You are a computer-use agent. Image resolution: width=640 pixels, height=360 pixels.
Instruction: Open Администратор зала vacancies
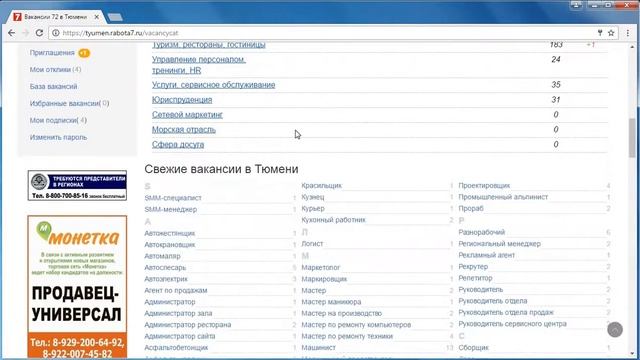178,313
